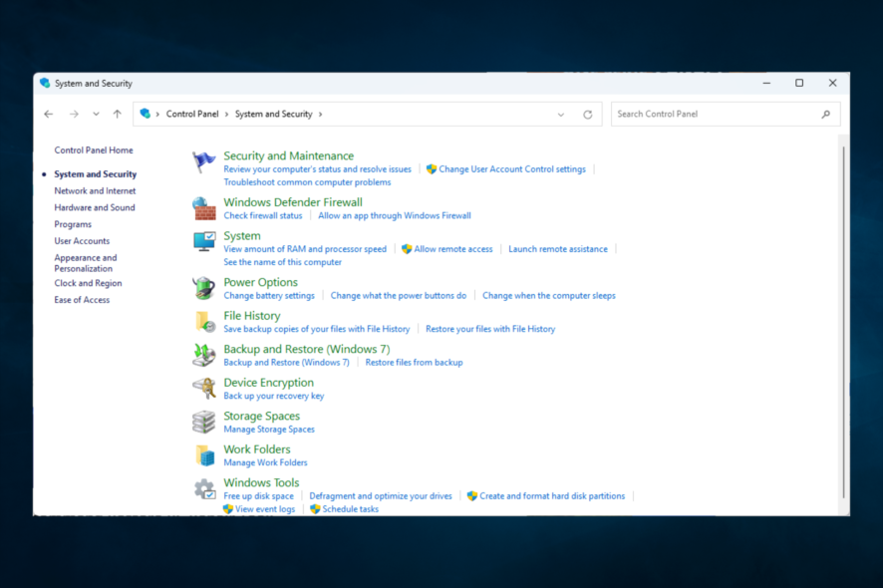Open Power Options heading
The height and width of the screenshot is (588, 883).
point(260,282)
